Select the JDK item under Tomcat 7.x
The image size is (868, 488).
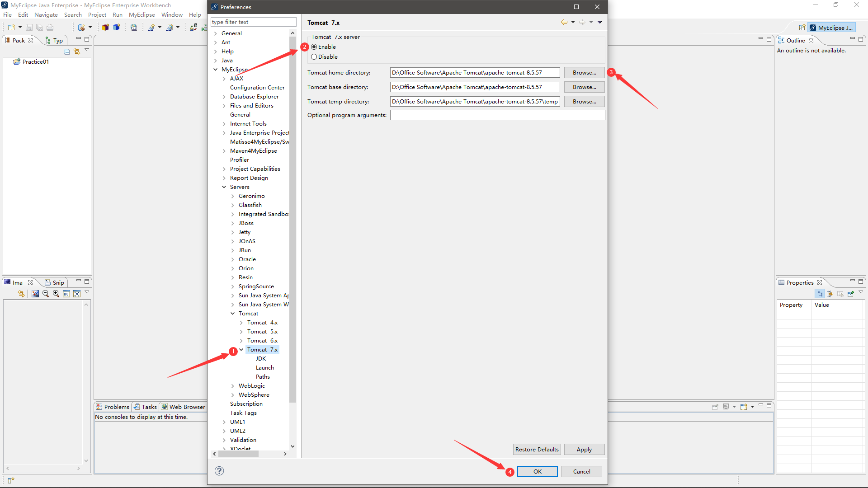tap(261, 359)
